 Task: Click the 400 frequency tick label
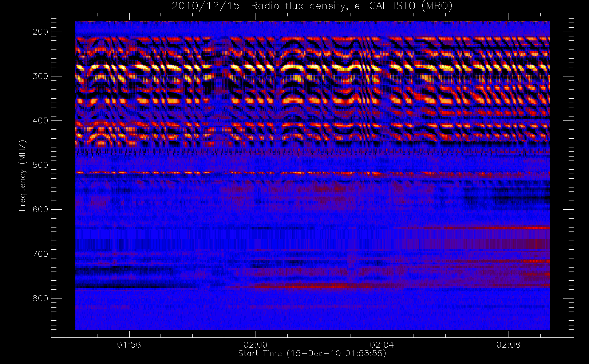coord(40,120)
